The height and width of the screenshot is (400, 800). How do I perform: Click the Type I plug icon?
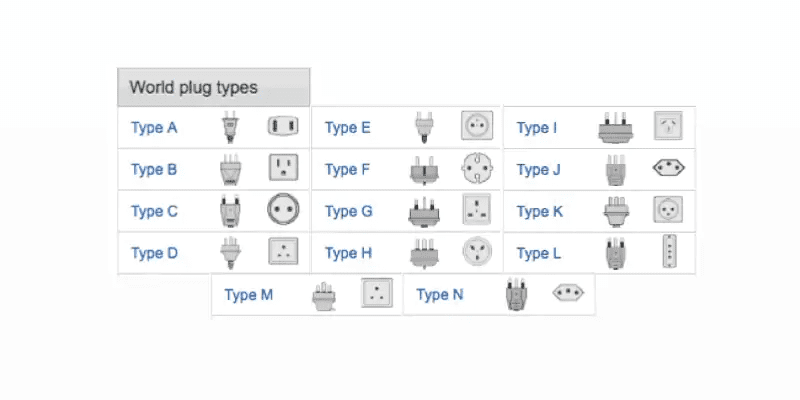tap(616, 128)
